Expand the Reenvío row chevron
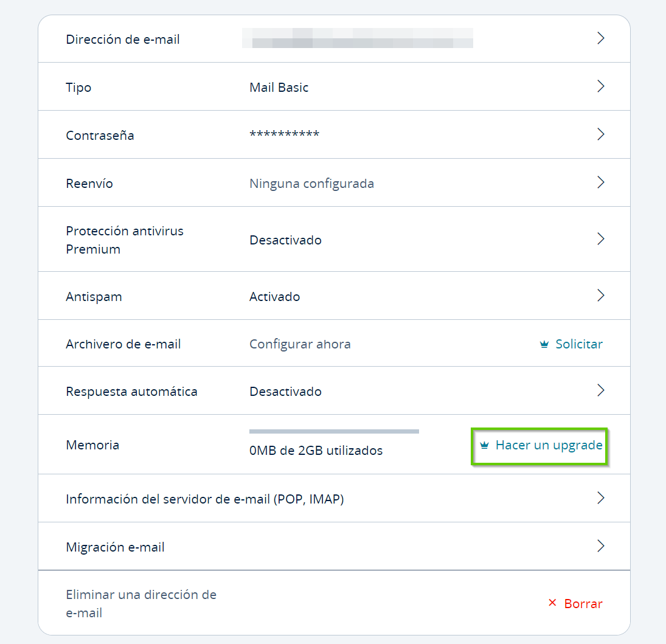The height and width of the screenshot is (644, 666). click(x=600, y=182)
